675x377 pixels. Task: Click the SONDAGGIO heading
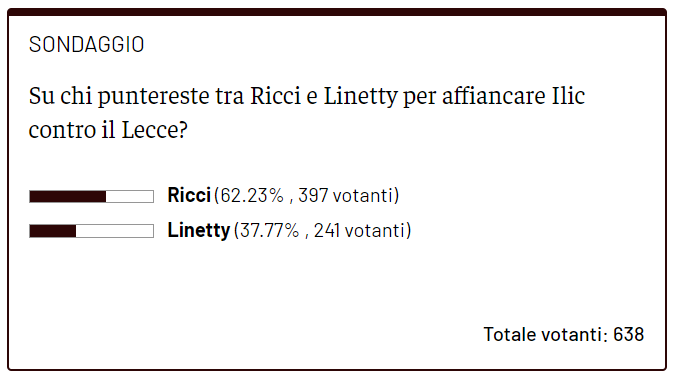(x=87, y=45)
